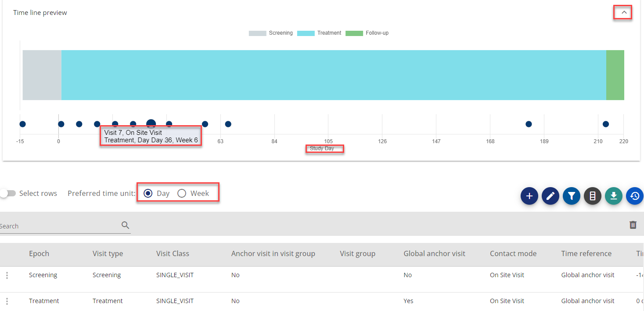Select the Week time unit radio
The width and height of the screenshot is (644, 311).
coord(182,193)
